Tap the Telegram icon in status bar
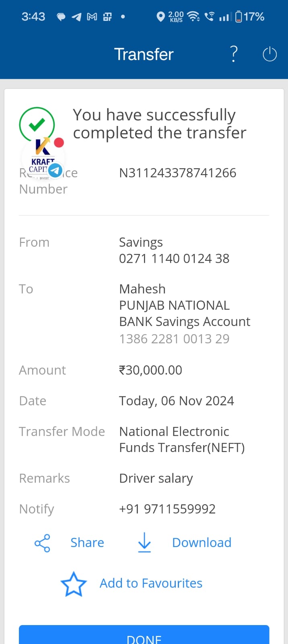288x644 pixels. click(76, 17)
